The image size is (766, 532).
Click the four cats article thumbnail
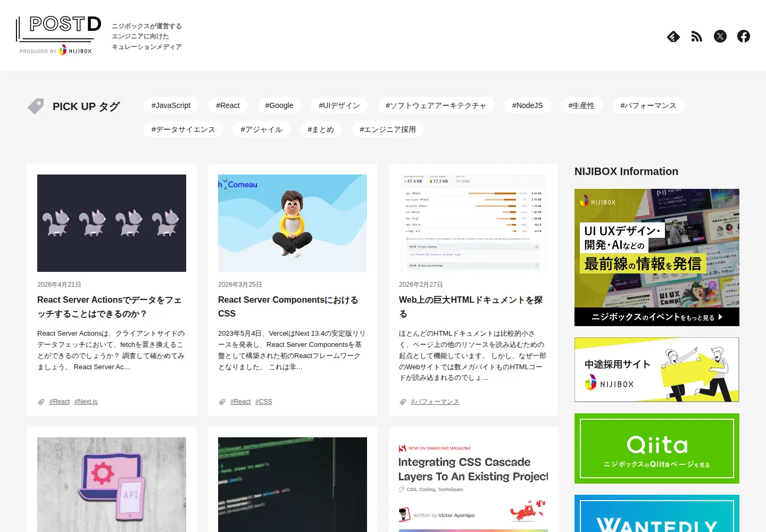pos(112,223)
